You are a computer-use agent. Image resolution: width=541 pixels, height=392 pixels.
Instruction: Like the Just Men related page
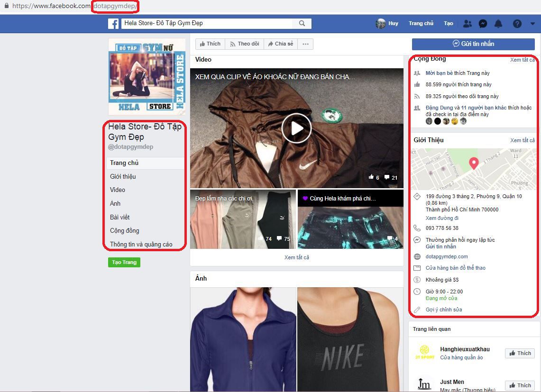(x=520, y=385)
